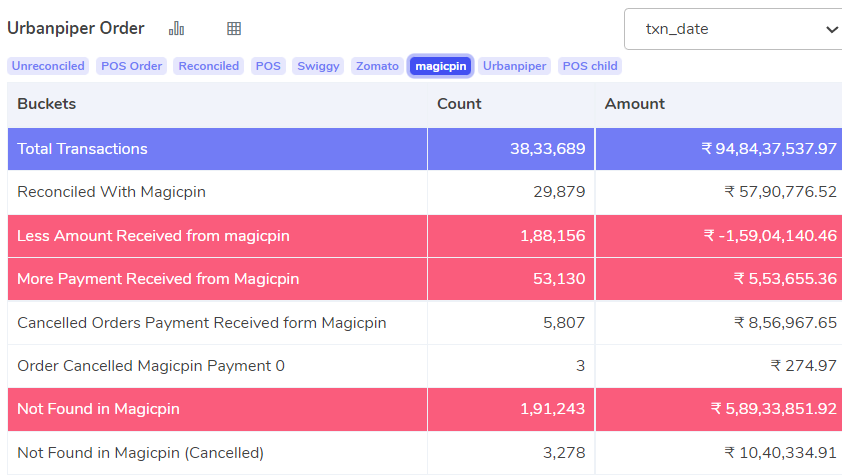This screenshot has width=842, height=475.
Task: Click Order Cancelled Magicpin Payment 0
Action: (151, 366)
